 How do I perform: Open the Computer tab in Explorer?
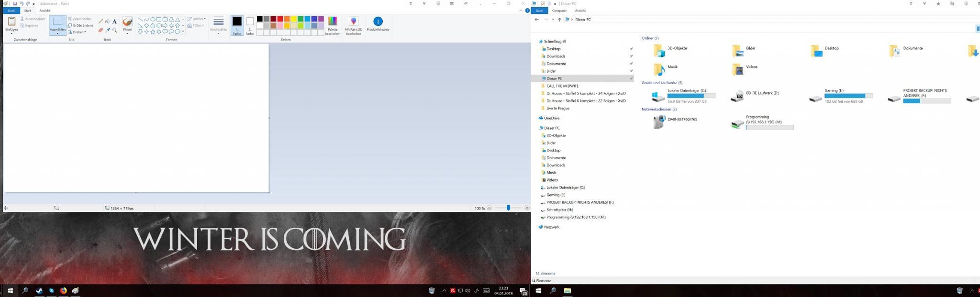coord(559,11)
